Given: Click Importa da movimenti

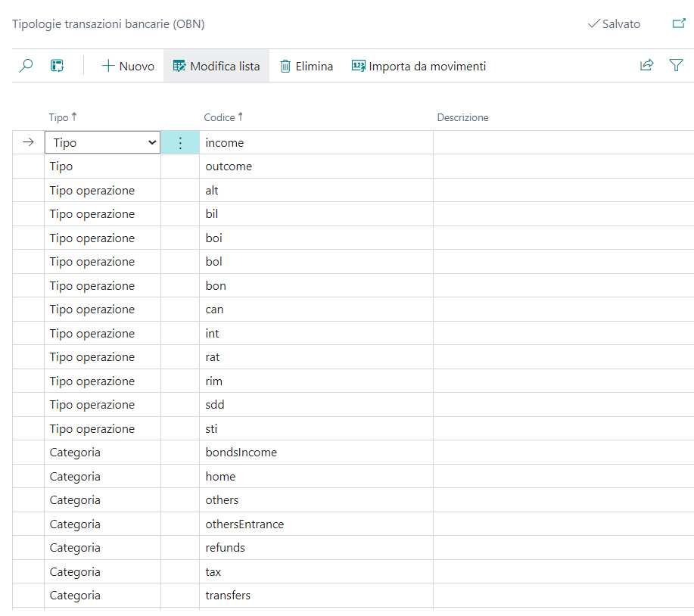Looking at the screenshot, I should pos(419,66).
